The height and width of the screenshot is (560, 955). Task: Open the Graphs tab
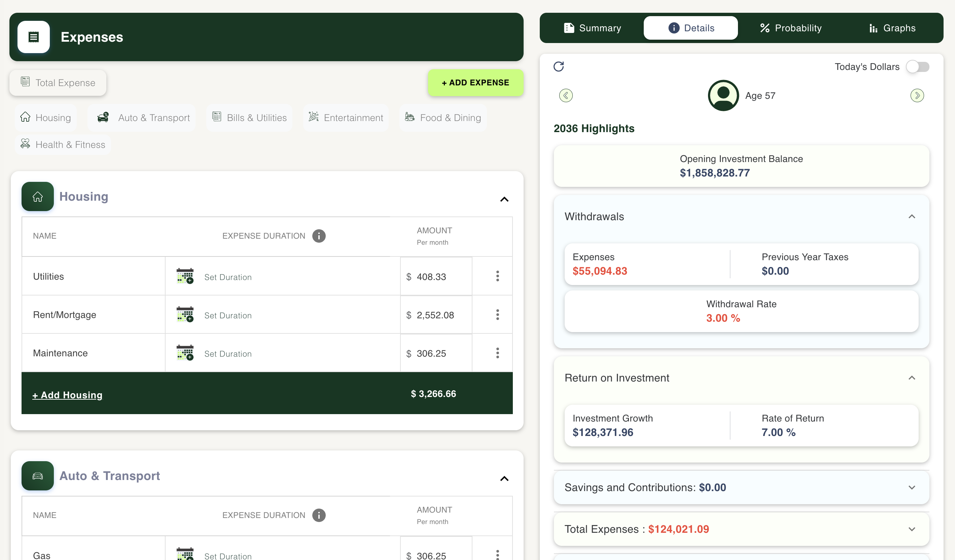(892, 28)
